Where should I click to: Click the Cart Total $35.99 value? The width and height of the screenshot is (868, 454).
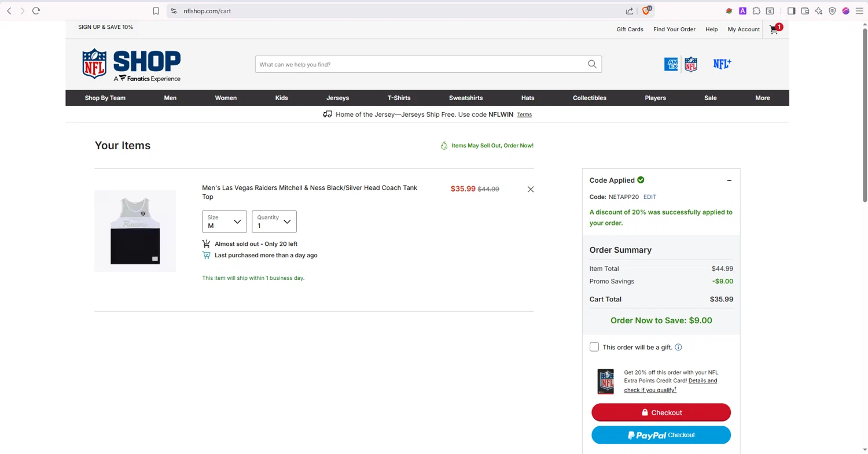pos(721,299)
